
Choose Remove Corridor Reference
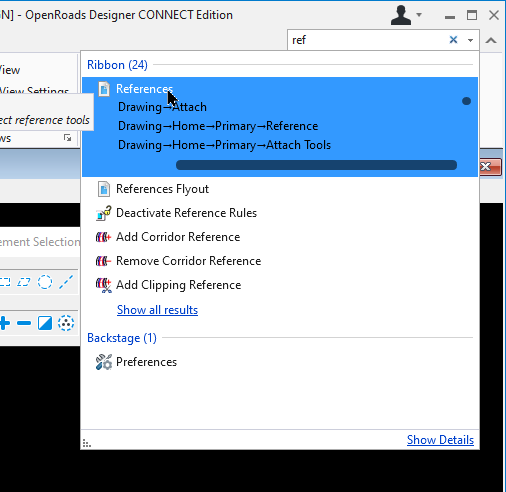tap(188, 261)
